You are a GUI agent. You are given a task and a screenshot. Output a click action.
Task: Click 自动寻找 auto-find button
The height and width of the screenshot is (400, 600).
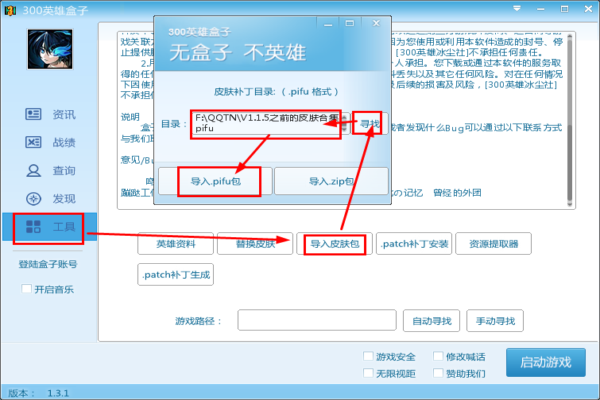click(x=432, y=321)
